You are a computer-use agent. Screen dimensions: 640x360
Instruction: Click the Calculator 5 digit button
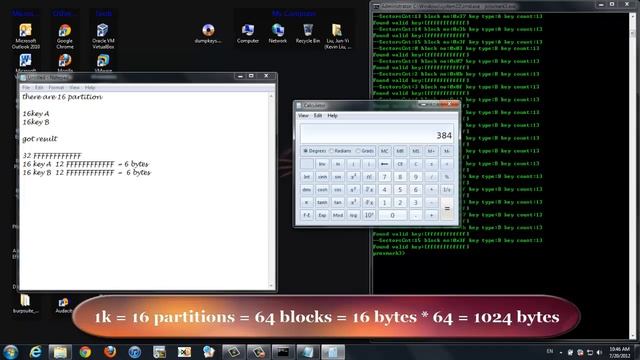400,189
